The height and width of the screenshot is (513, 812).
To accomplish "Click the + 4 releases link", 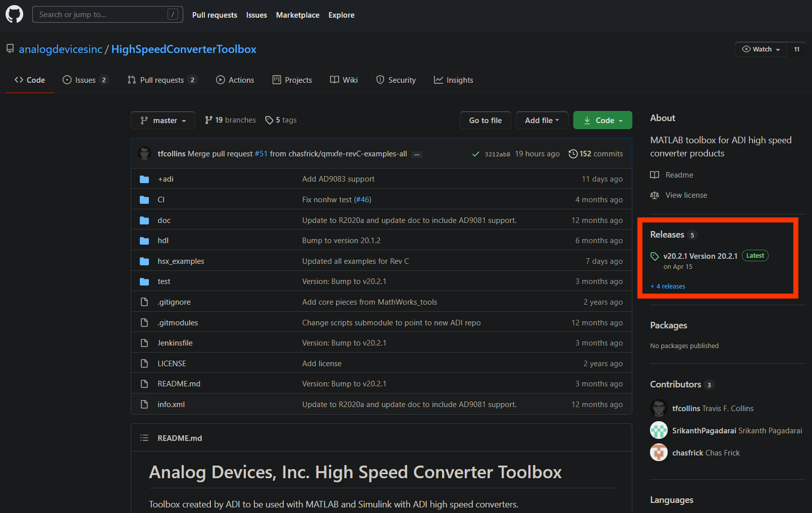I will (668, 286).
